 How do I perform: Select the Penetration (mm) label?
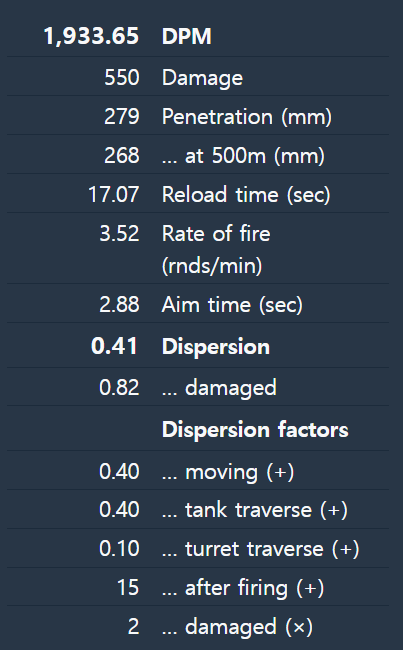pos(247,117)
